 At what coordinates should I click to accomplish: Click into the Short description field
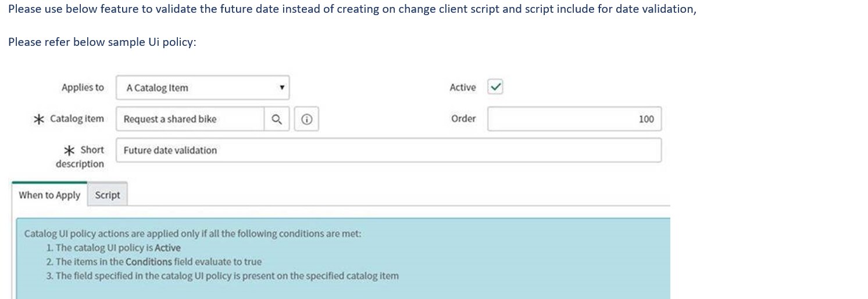point(388,150)
